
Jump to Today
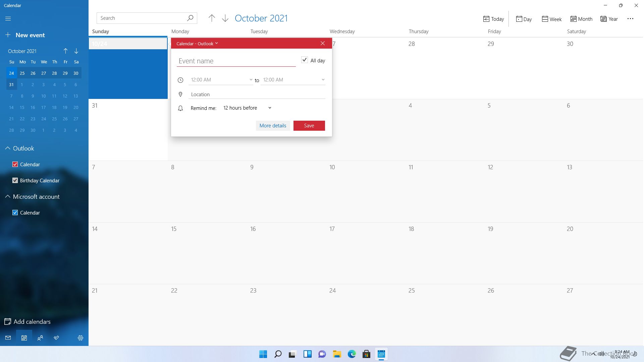pyautogui.click(x=494, y=19)
